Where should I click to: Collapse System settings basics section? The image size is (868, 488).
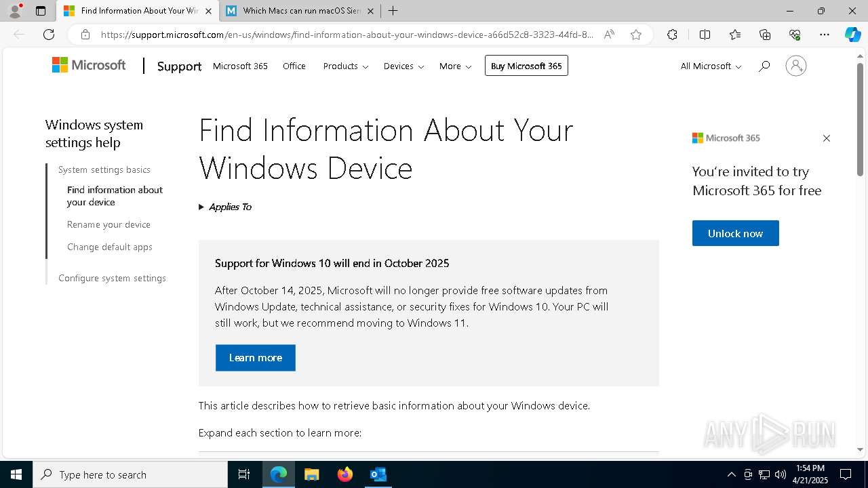104,169
